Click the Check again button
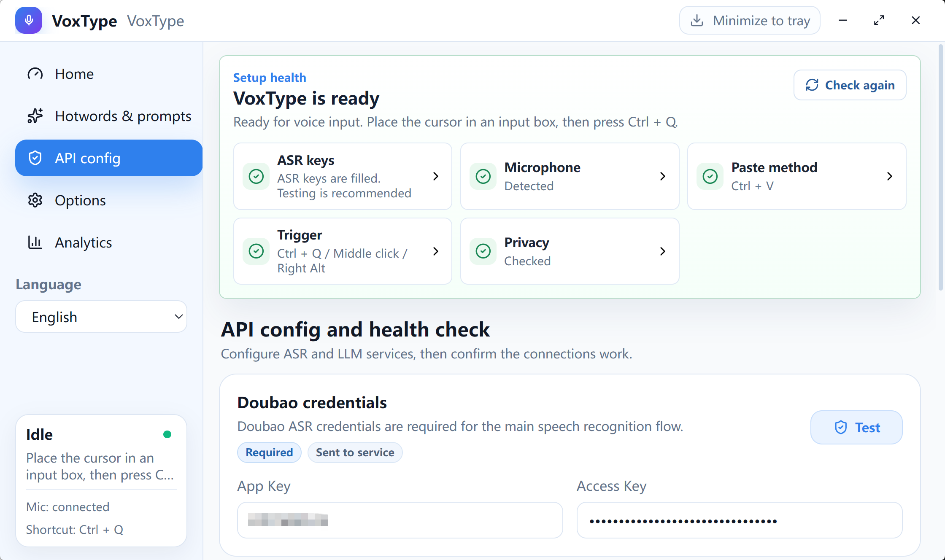Image resolution: width=945 pixels, height=560 pixels. (x=850, y=85)
